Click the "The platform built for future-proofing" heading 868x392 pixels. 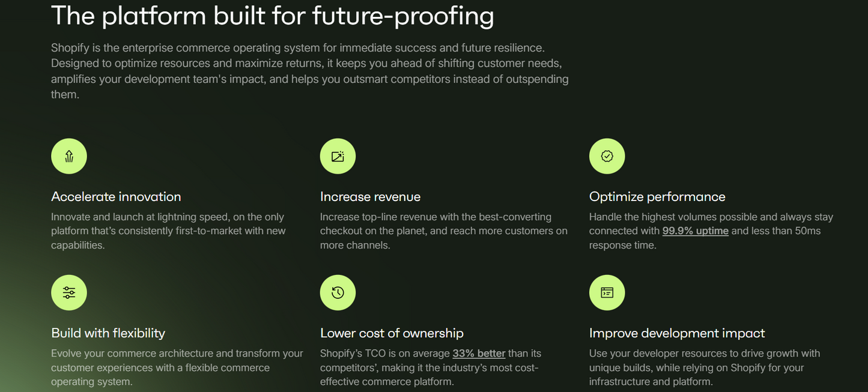pos(272,16)
